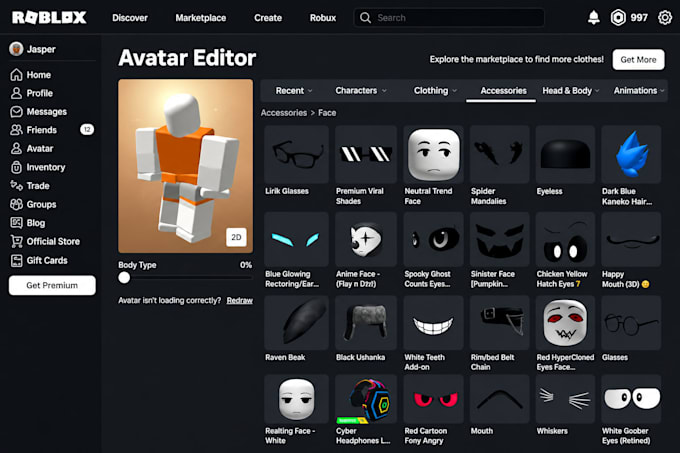Click the Get More button

[x=638, y=59]
